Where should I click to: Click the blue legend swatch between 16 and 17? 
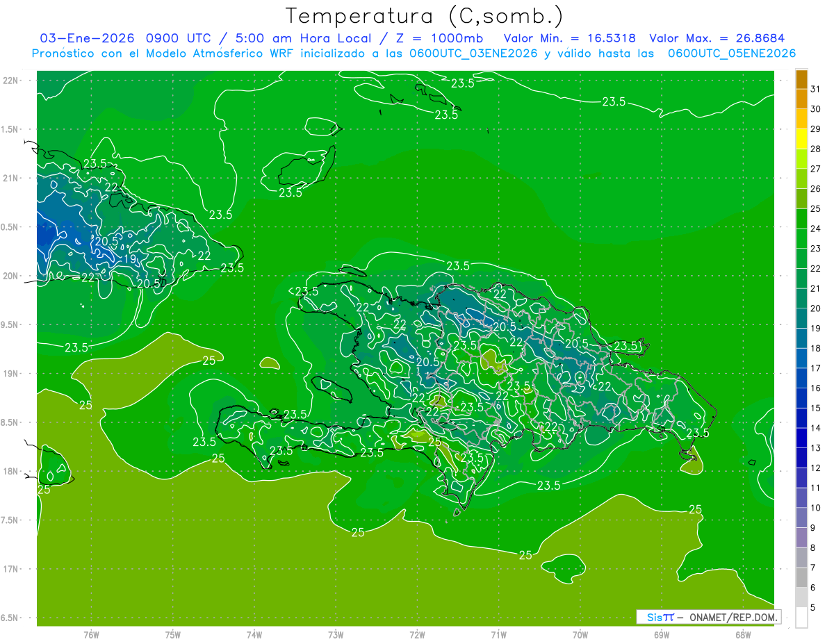tap(801, 379)
